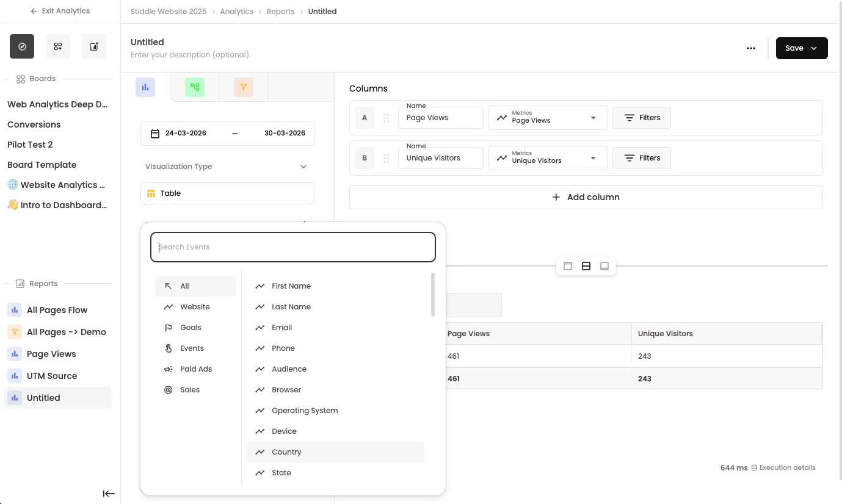Collapse the Visualization Type section
842x504 pixels.
303,167
